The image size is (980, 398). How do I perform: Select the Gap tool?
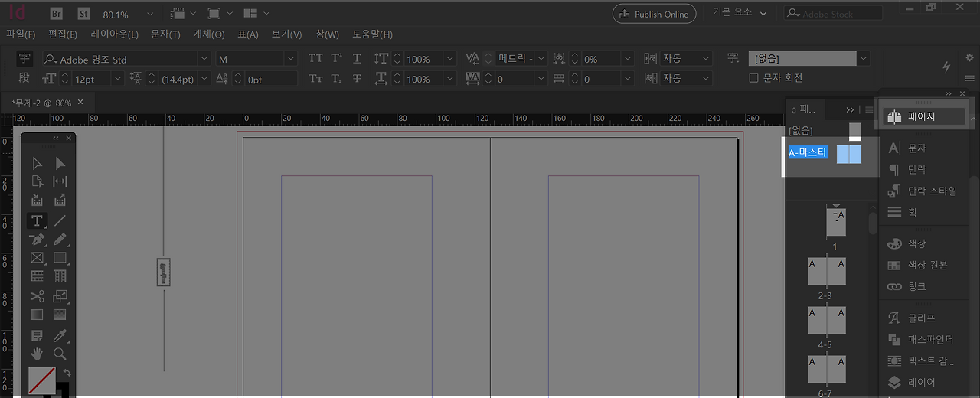60,181
